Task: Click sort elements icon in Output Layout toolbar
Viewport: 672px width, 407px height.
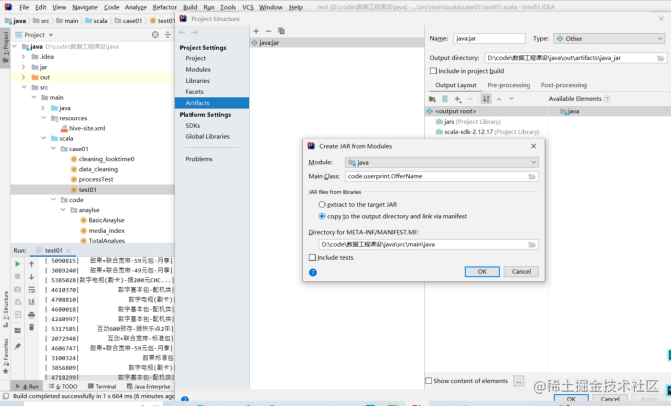Action: pyautogui.click(x=486, y=99)
